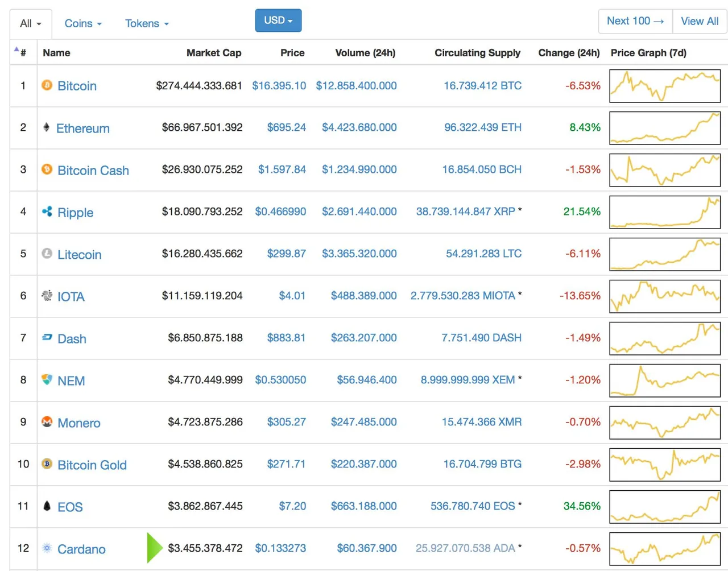728x571 pixels.
Task: Open the EOS coin link
Action: click(70, 507)
